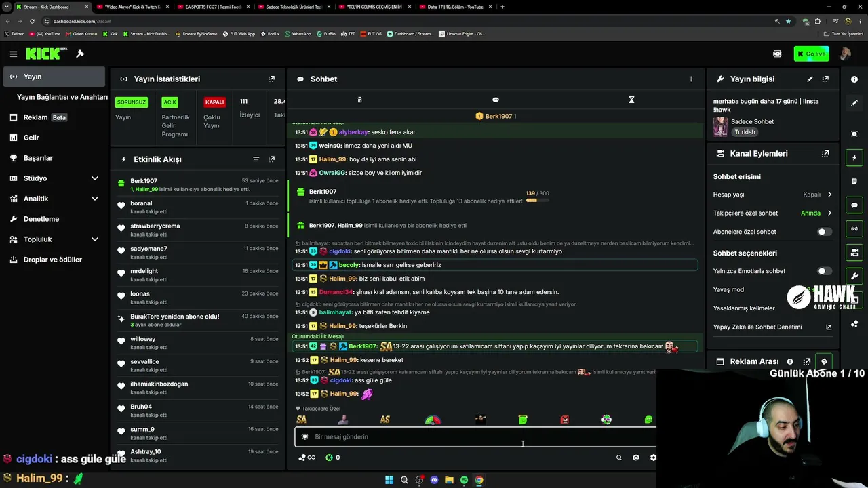The image size is (868, 488).
Task: Insert the red angry emote
Action: 564,420
